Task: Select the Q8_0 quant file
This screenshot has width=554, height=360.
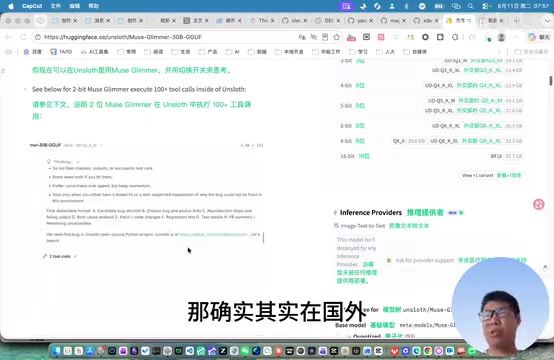Action: (x=409, y=141)
